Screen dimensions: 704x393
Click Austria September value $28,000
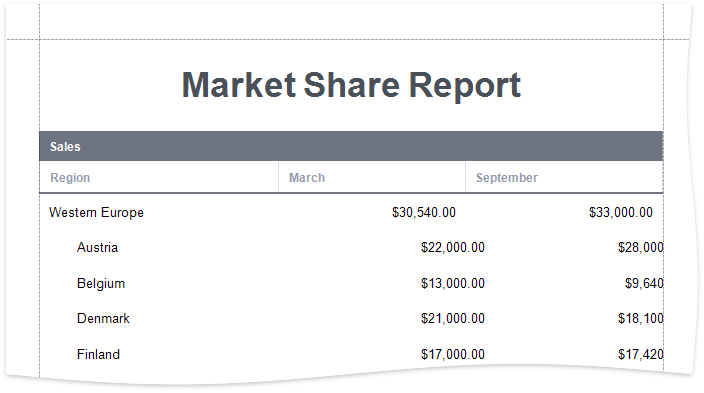pyautogui.click(x=641, y=247)
